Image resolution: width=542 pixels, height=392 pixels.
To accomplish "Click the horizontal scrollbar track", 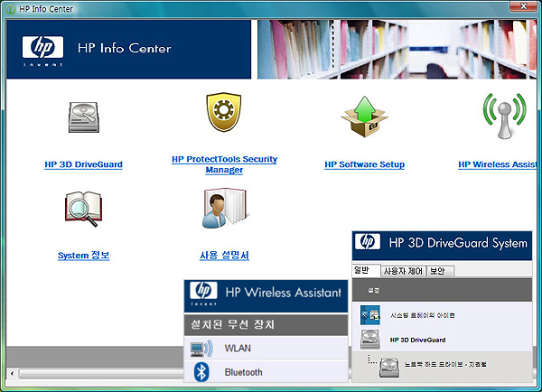I will click(101, 373).
